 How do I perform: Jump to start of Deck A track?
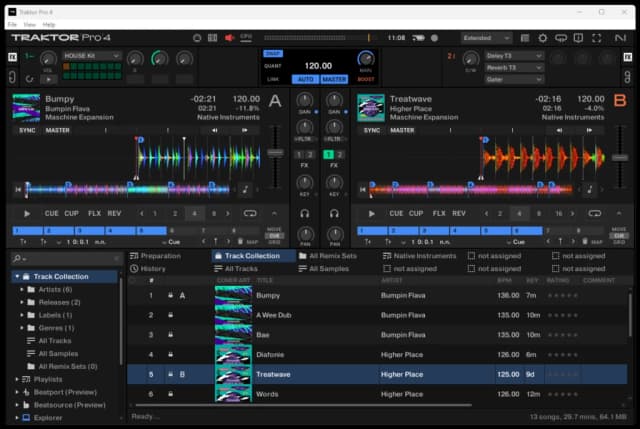pyautogui.click(x=18, y=189)
